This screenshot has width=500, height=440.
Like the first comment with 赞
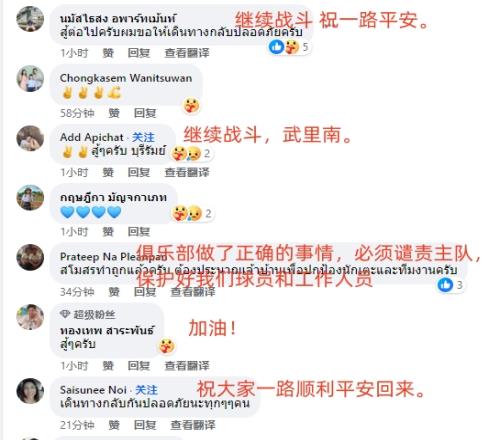coord(108,53)
